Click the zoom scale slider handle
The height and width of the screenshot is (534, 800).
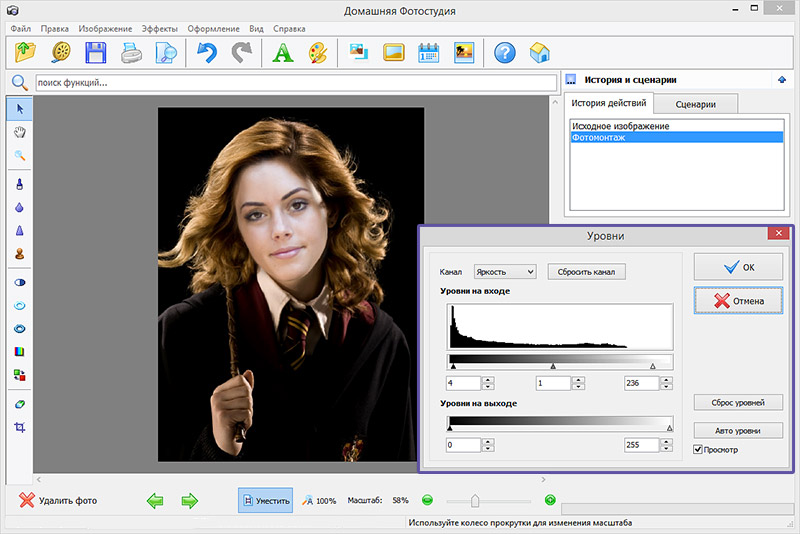click(475, 500)
